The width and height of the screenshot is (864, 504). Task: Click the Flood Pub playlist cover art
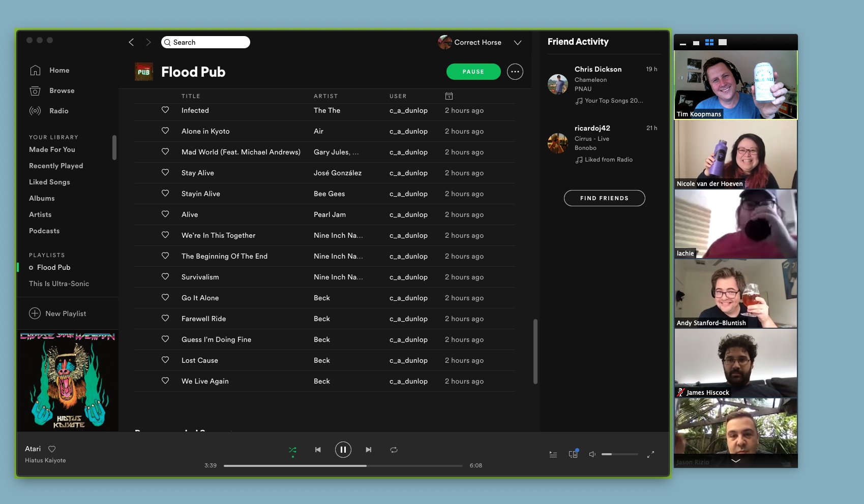point(144,72)
